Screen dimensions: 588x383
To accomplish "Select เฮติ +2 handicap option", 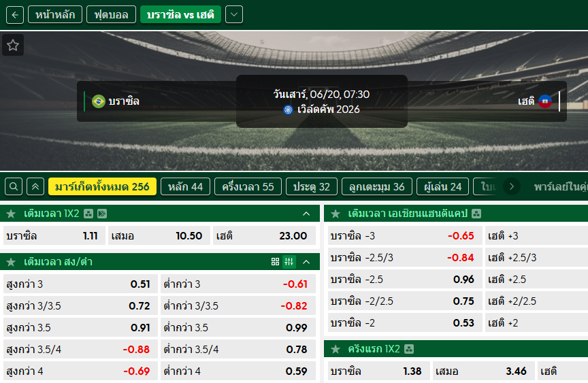I will (537, 322).
